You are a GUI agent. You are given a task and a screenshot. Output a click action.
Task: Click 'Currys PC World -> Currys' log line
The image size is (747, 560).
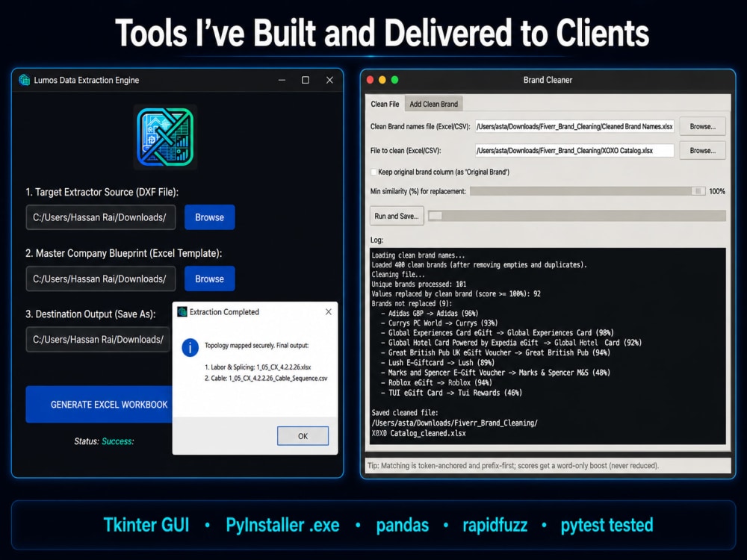click(439, 323)
